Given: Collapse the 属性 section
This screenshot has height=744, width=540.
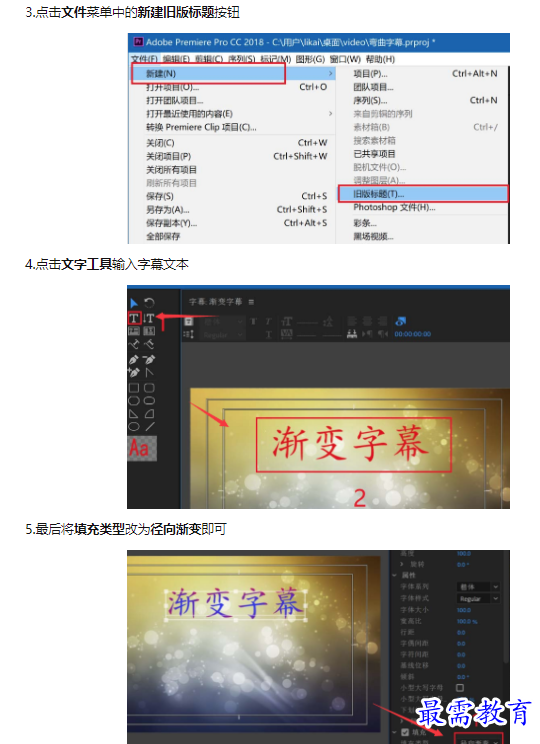Looking at the screenshot, I should tap(394, 575).
